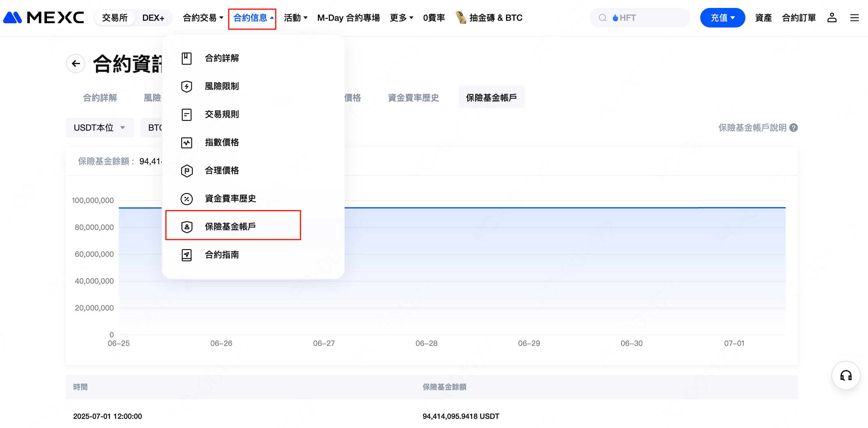Switch to the 交易所 toggle option

click(x=115, y=17)
